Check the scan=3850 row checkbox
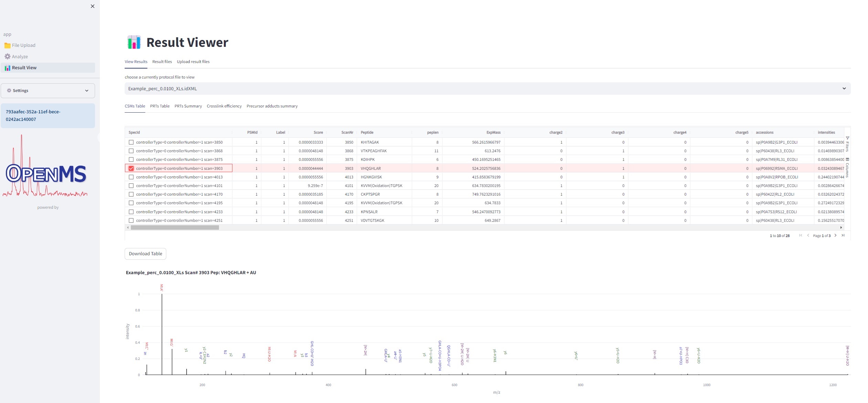The image size is (868, 403). pos(131,142)
